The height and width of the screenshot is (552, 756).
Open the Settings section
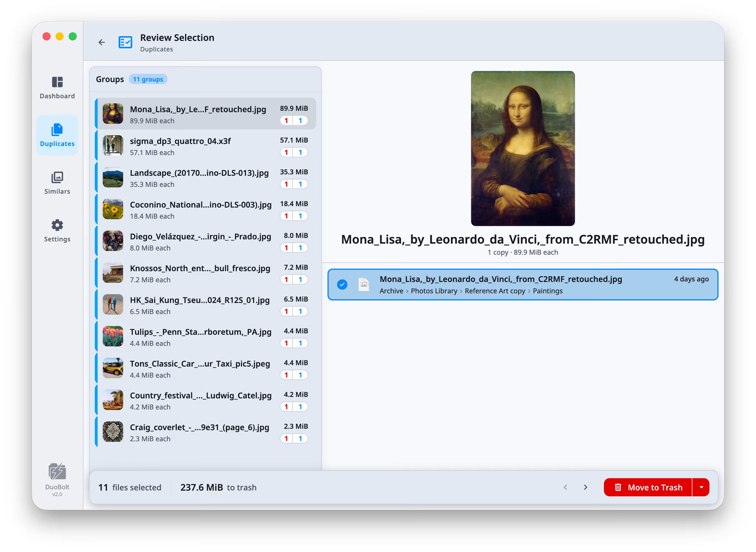point(57,231)
